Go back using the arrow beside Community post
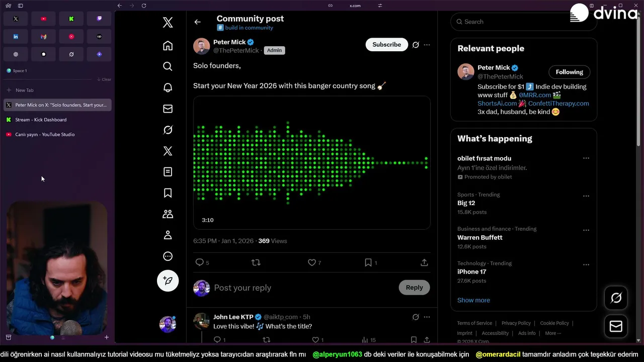 click(x=197, y=22)
